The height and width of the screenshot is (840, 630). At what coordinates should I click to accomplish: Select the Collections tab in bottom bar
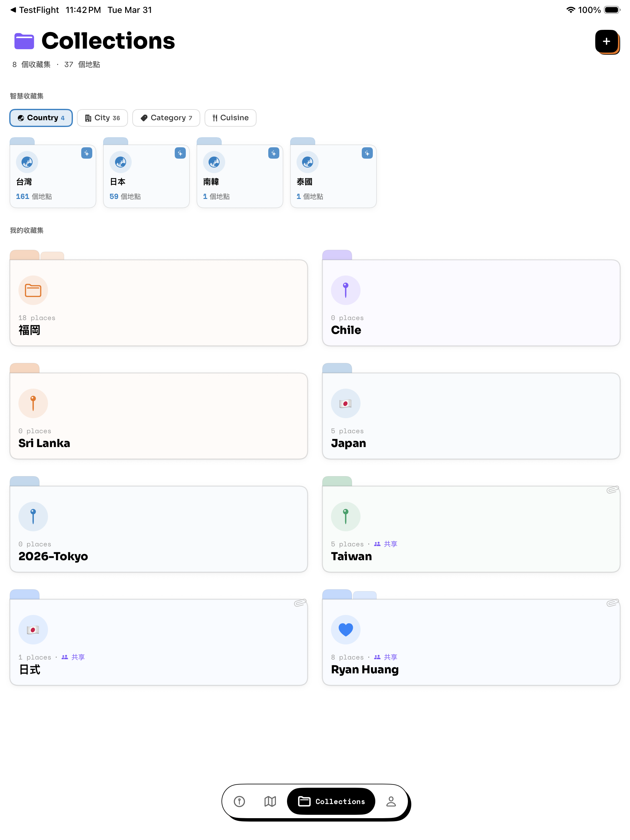pyautogui.click(x=331, y=801)
